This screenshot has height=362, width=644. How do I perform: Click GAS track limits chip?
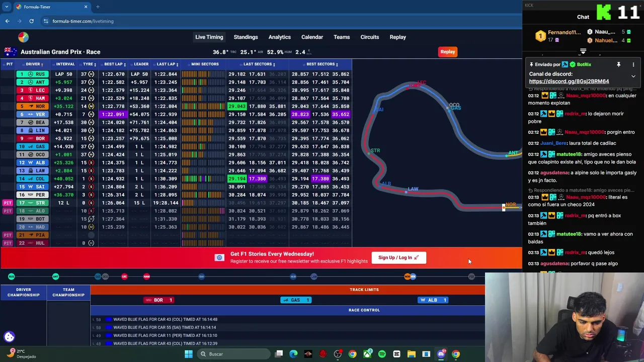click(x=295, y=300)
